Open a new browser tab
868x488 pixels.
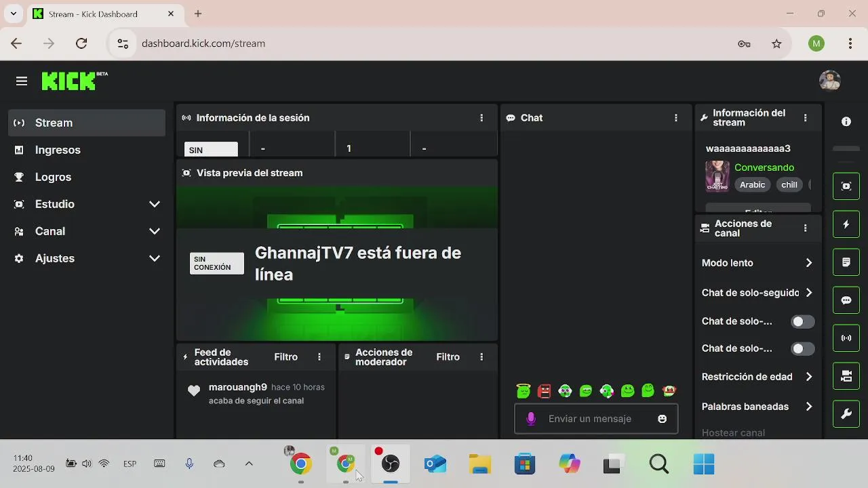198,14
